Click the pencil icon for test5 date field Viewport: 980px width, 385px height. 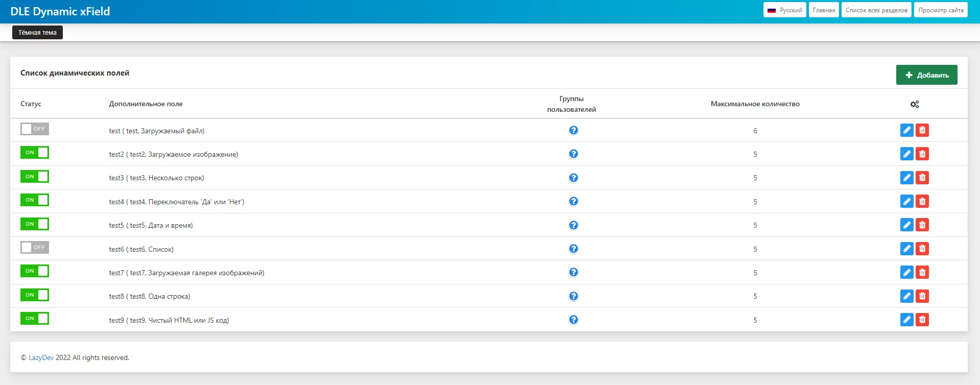pos(906,225)
